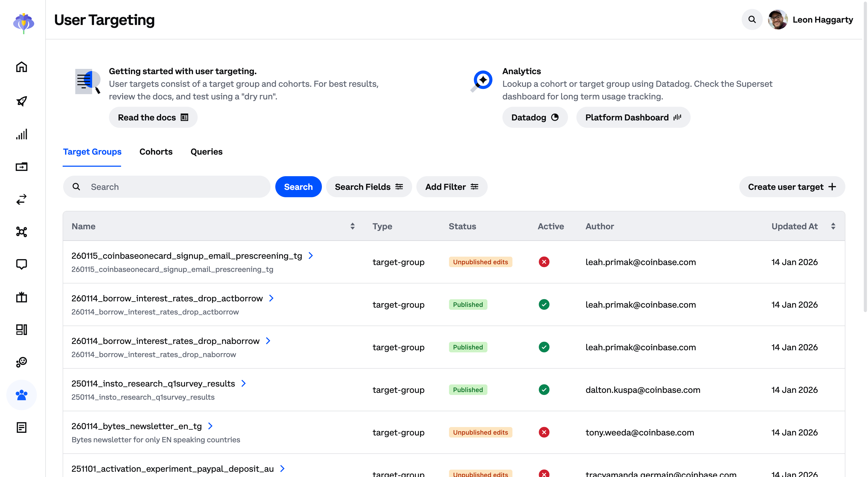
Task: Click the Read the docs button
Action: 153,117
